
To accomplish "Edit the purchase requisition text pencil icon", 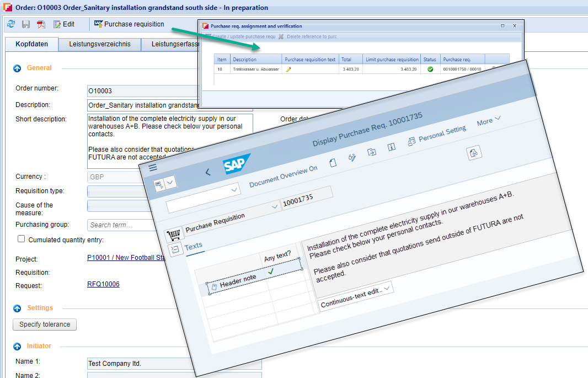I will [288, 69].
